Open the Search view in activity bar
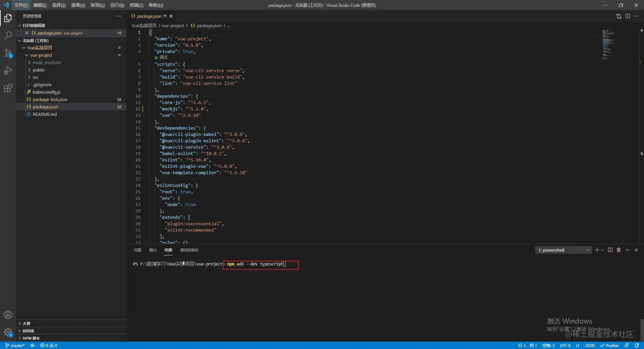This screenshot has height=349, width=644. [x=8, y=35]
